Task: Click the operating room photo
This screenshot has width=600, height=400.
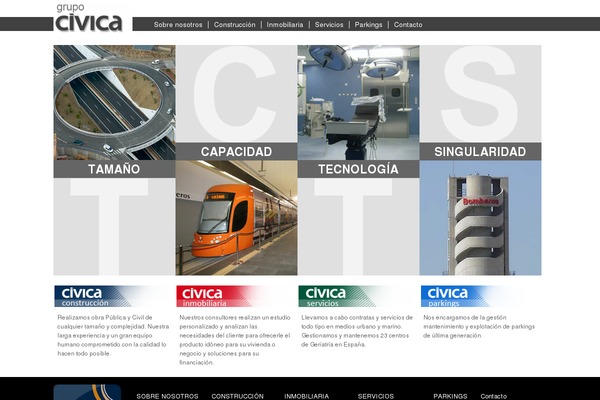Action: pos(359,103)
